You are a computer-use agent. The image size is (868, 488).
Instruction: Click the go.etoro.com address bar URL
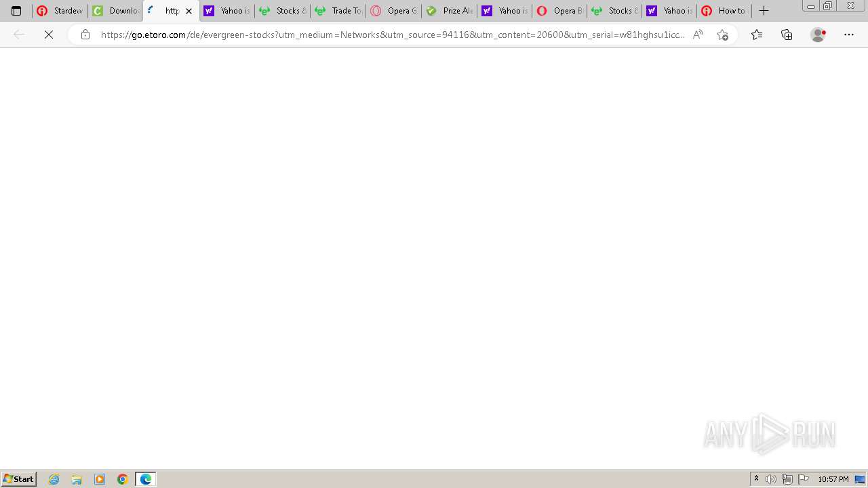393,35
